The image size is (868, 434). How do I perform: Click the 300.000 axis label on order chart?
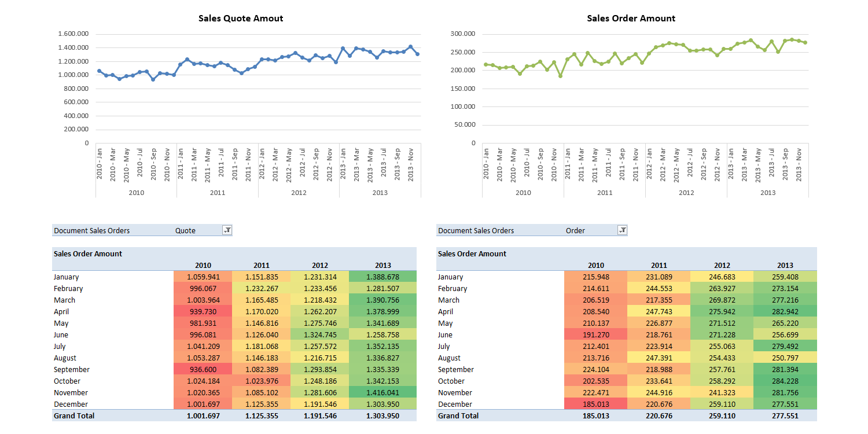tap(463, 34)
